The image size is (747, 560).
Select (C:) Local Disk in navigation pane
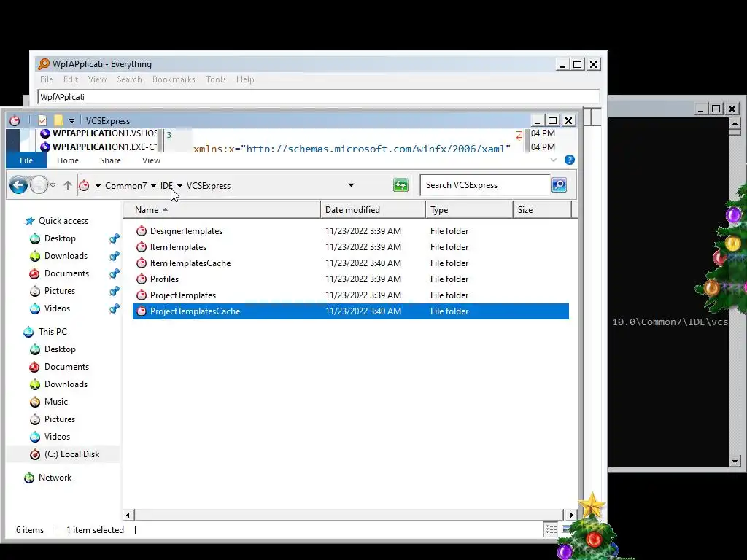click(71, 454)
